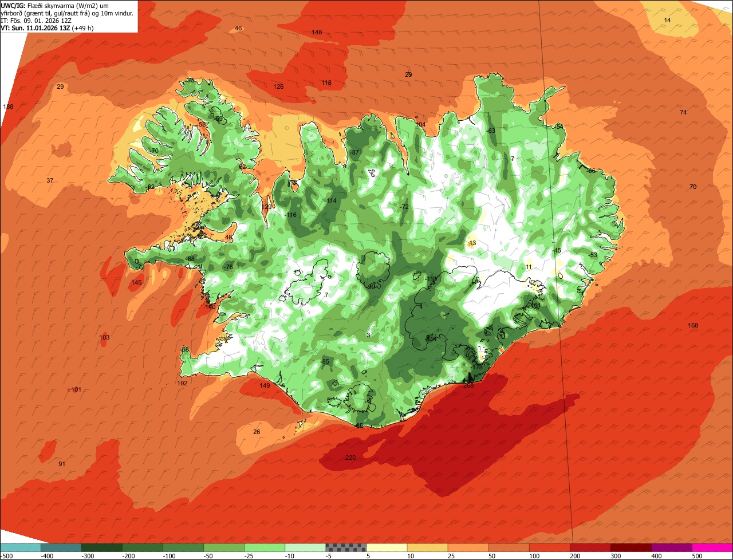Click the ocean value 37
Viewport: 733px width, 560px height.
click(x=50, y=180)
